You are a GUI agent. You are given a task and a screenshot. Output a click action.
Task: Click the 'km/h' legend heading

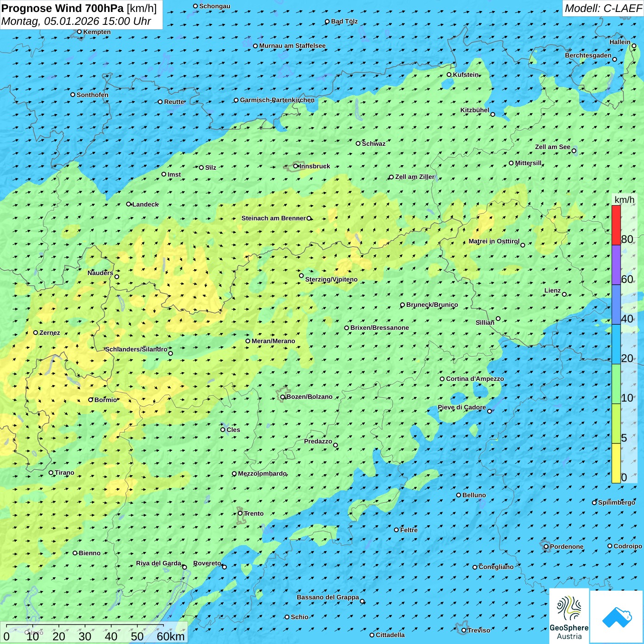624,200
